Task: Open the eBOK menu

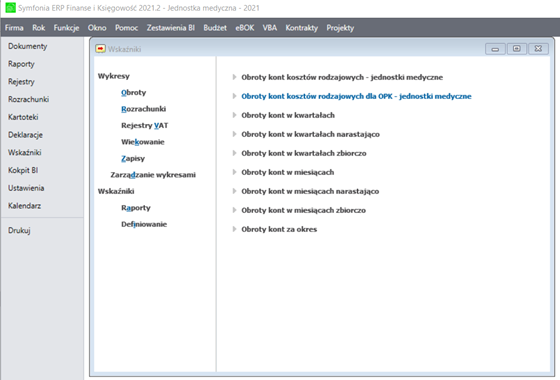Action: 245,28
